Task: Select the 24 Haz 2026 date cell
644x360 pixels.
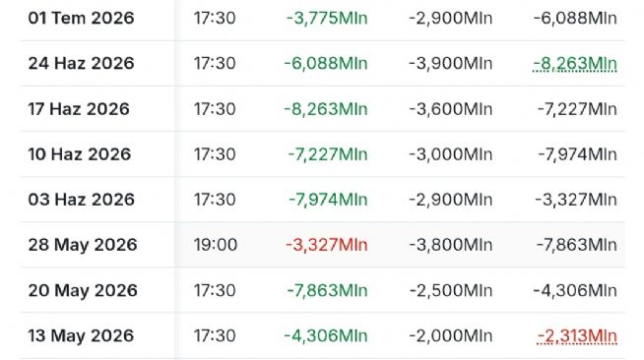Action: [x=82, y=64]
